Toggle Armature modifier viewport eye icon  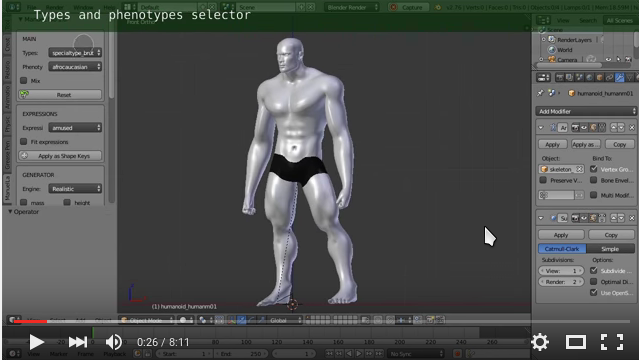[584, 128]
